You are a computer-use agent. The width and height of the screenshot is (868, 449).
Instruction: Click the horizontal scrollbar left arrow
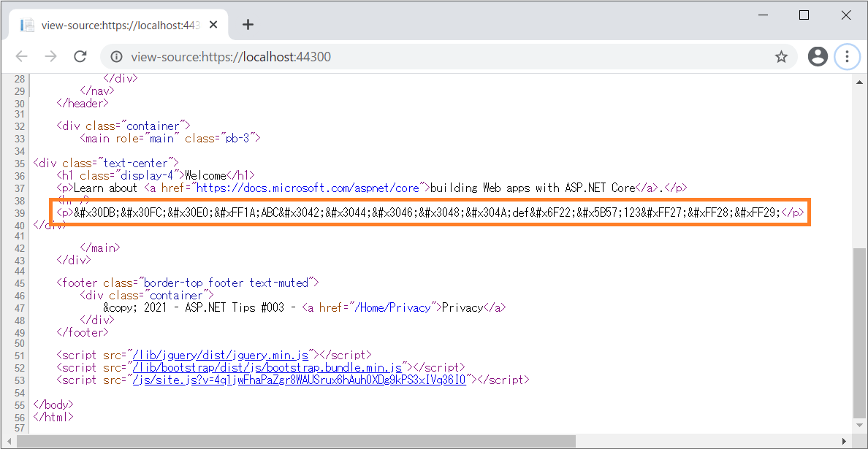(8, 441)
